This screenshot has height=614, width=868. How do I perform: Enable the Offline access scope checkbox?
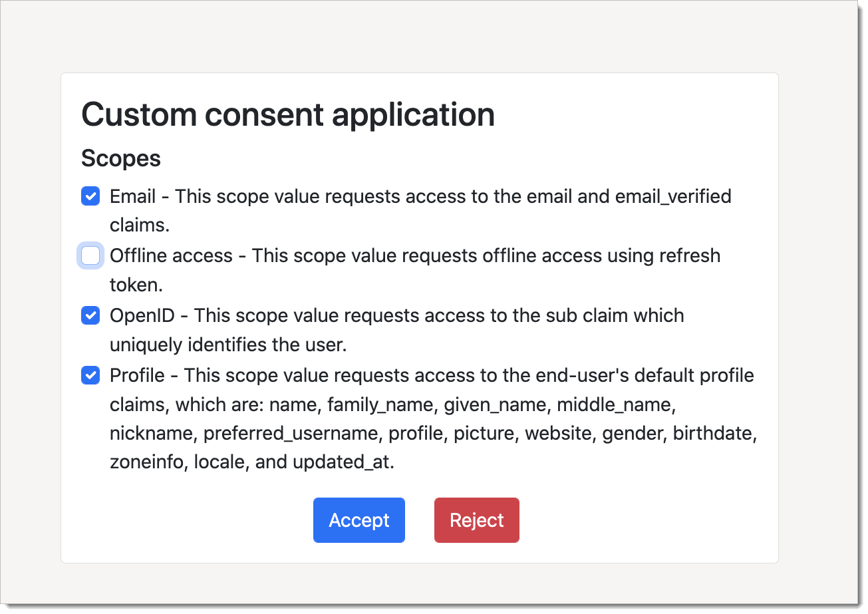(x=90, y=255)
